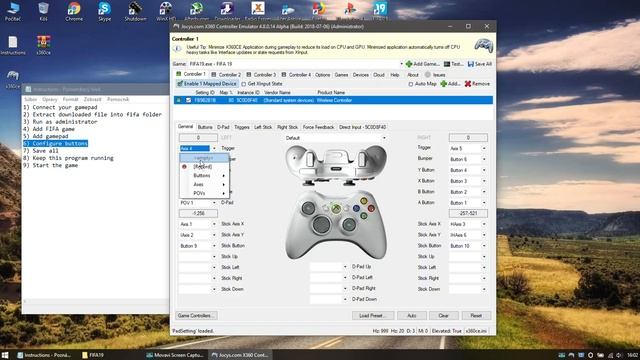The height and width of the screenshot is (360, 640).
Task: Click the green Add device button
Action: [x=450, y=84]
